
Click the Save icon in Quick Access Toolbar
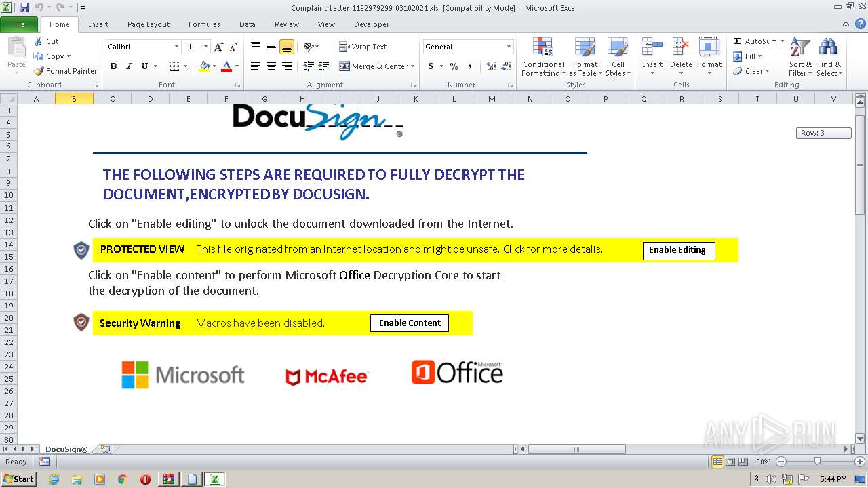tap(24, 7)
